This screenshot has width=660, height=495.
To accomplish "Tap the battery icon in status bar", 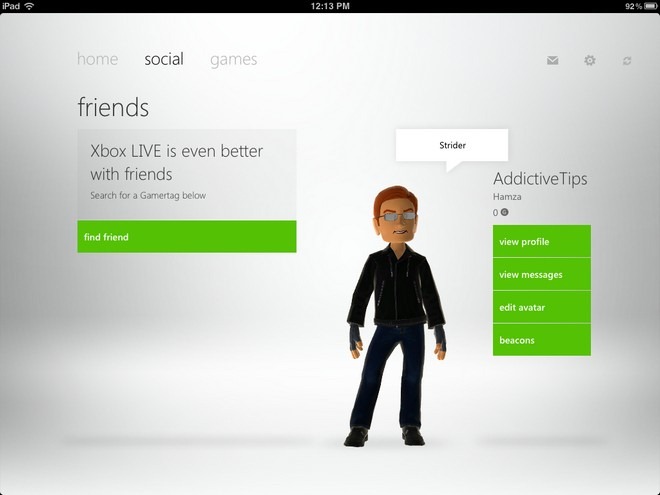I will point(651,6).
